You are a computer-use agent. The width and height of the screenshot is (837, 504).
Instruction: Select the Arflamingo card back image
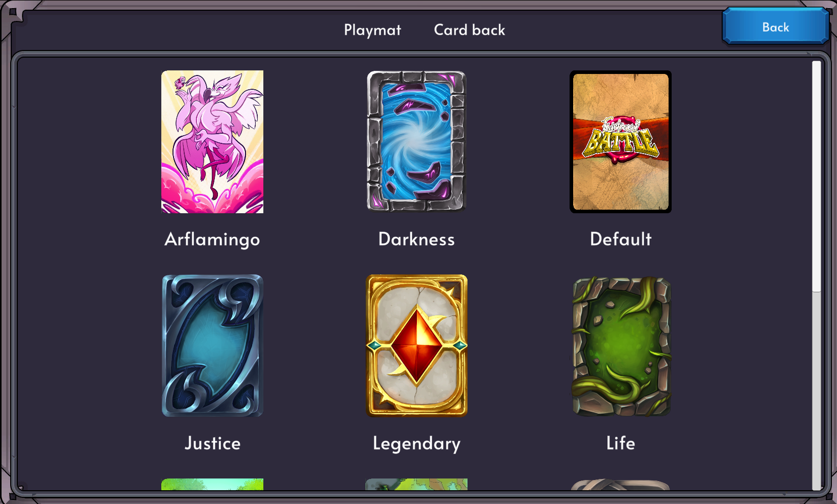[x=212, y=142]
